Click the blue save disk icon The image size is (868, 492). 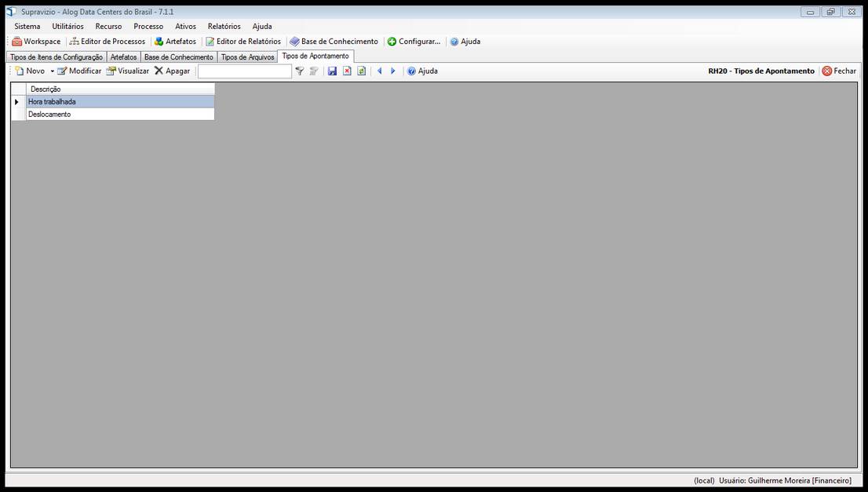332,71
